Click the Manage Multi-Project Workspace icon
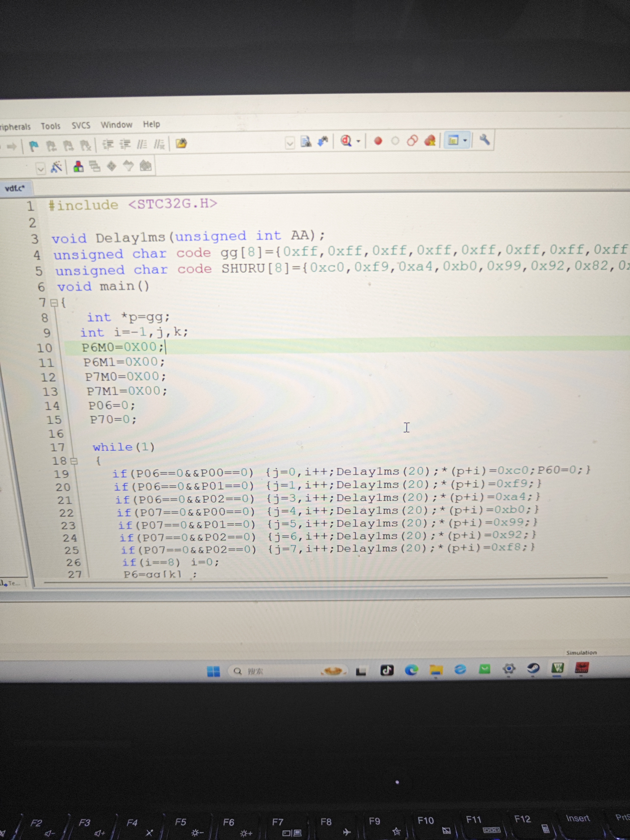The image size is (630, 840). [95, 166]
